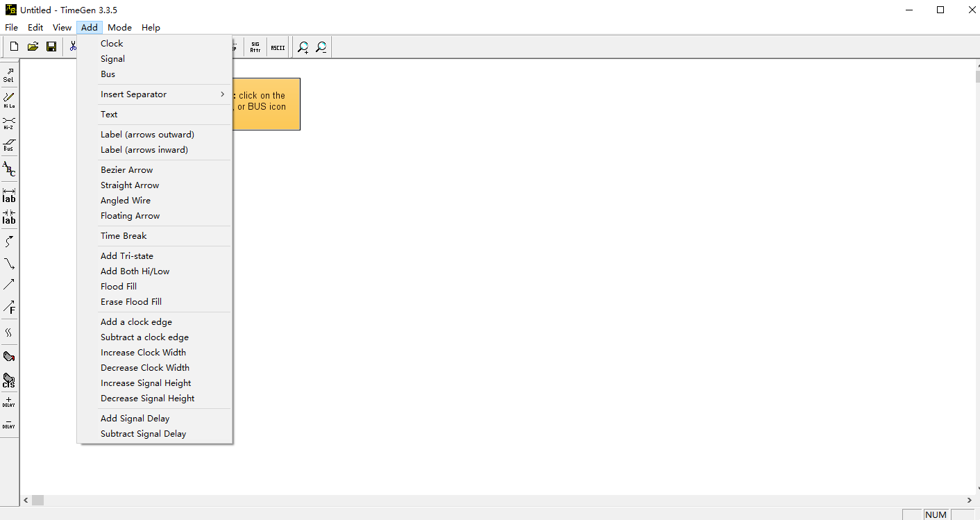Click horizontal scrollbar left arrow
This screenshot has height=520, width=980.
pyautogui.click(x=26, y=500)
